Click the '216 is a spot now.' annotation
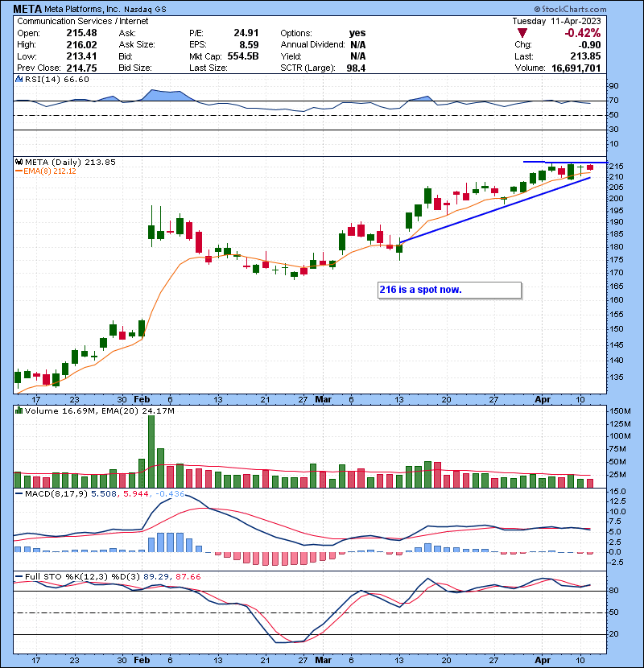The height and width of the screenshot is (668, 644). [x=449, y=290]
